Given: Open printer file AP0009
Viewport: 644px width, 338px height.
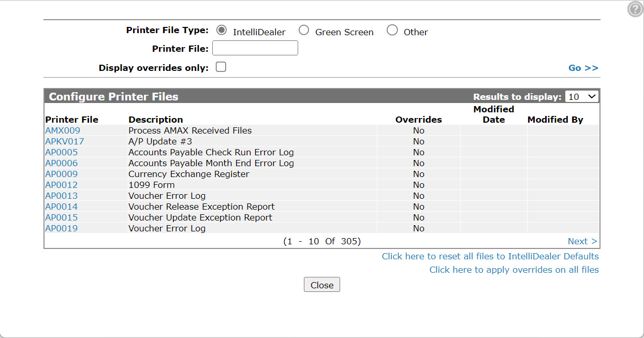Looking at the screenshot, I should pos(62,174).
